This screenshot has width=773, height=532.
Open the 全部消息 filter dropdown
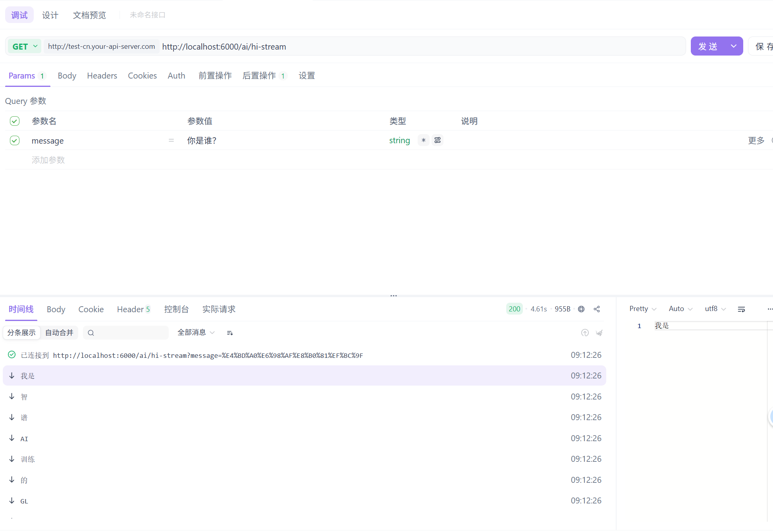coord(196,332)
